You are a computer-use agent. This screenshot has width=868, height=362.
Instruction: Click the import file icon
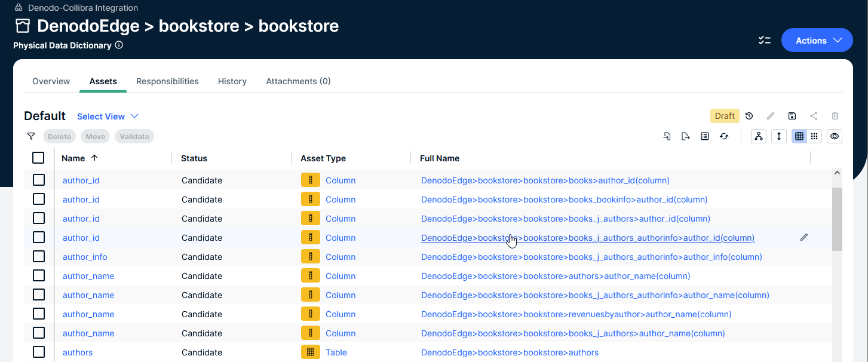(x=667, y=136)
